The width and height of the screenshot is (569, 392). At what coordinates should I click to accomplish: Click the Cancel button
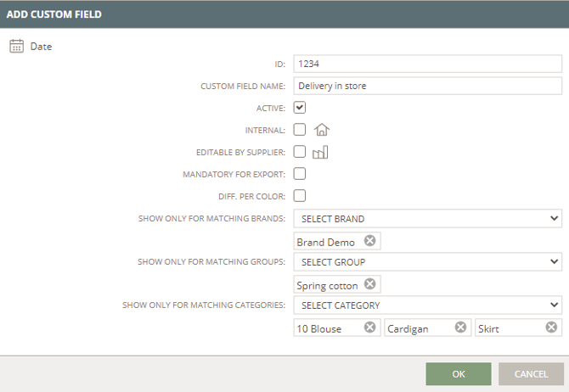[x=531, y=374]
